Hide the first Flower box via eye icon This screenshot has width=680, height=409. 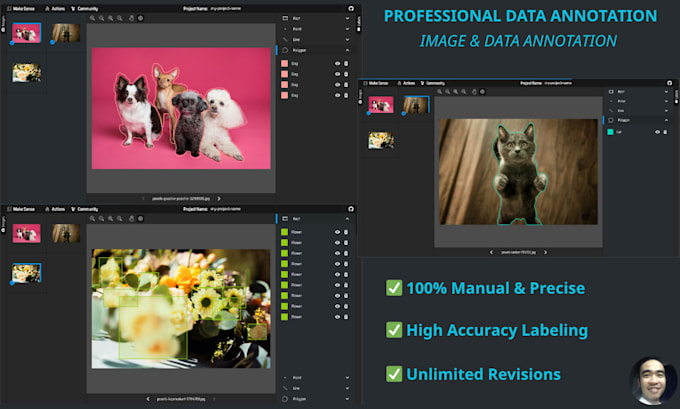tap(337, 232)
